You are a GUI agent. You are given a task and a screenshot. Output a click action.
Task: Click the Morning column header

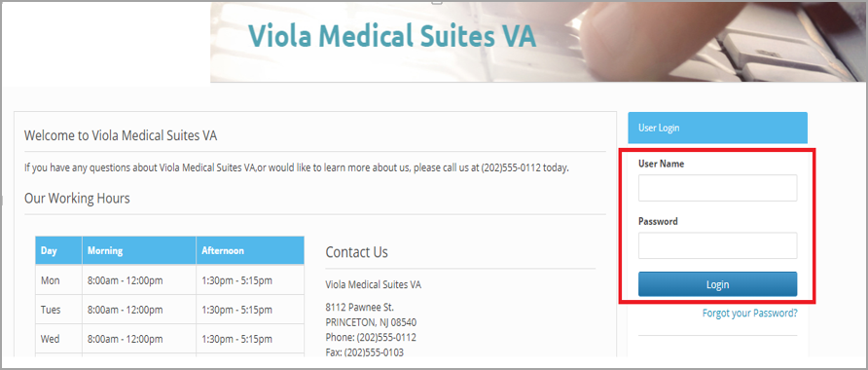pos(139,251)
